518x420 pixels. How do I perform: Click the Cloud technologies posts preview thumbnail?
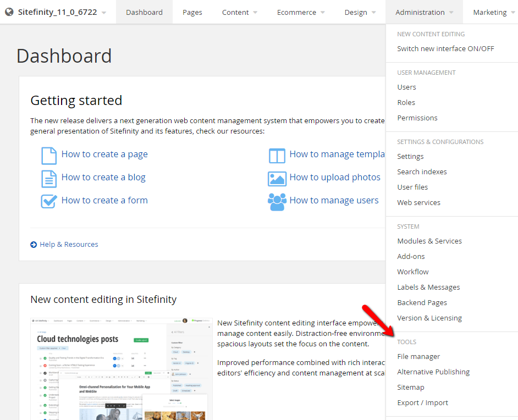(122, 369)
